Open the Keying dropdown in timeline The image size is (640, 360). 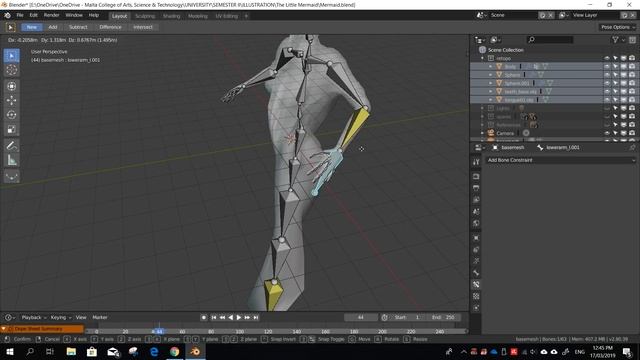(60, 317)
